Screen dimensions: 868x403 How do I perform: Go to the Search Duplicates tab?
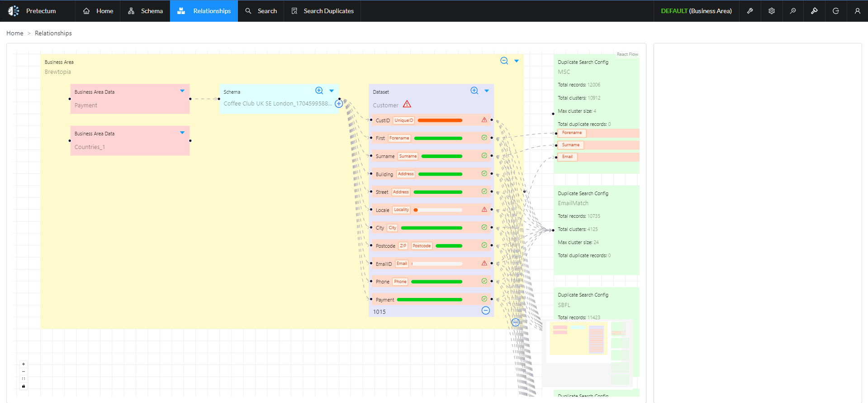(322, 11)
